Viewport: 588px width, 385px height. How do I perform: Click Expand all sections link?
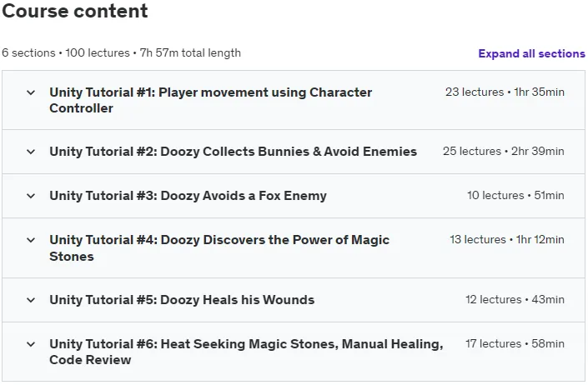tap(531, 53)
